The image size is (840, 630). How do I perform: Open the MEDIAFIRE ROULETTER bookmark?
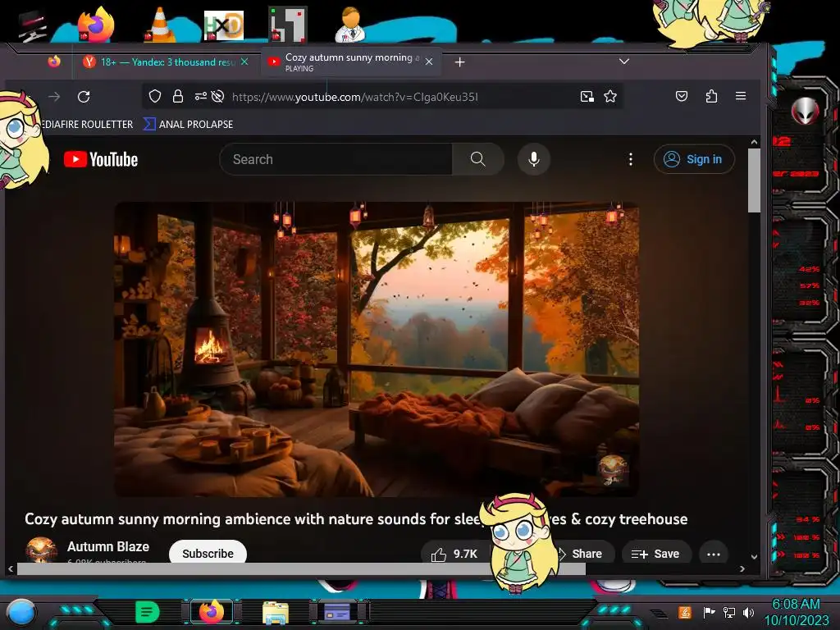tap(85, 125)
